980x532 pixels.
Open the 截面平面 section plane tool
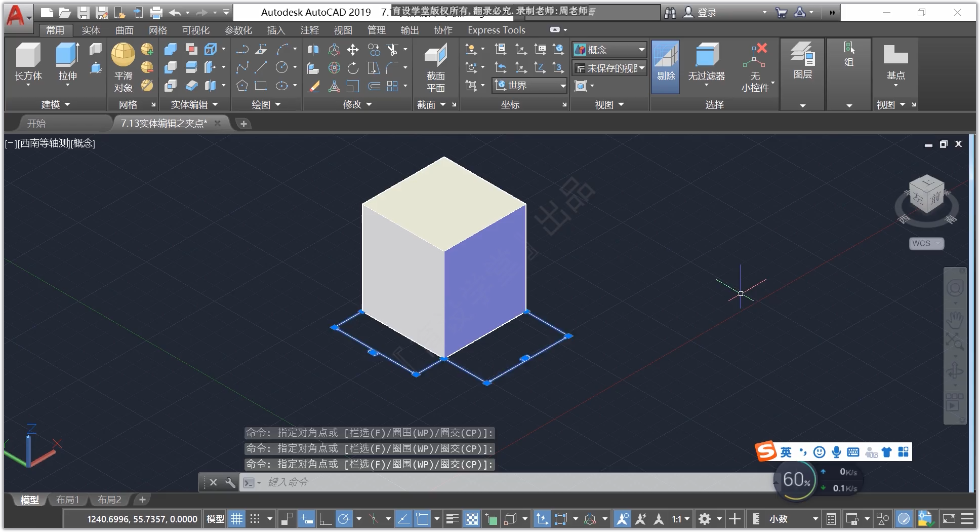click(435, 68)
